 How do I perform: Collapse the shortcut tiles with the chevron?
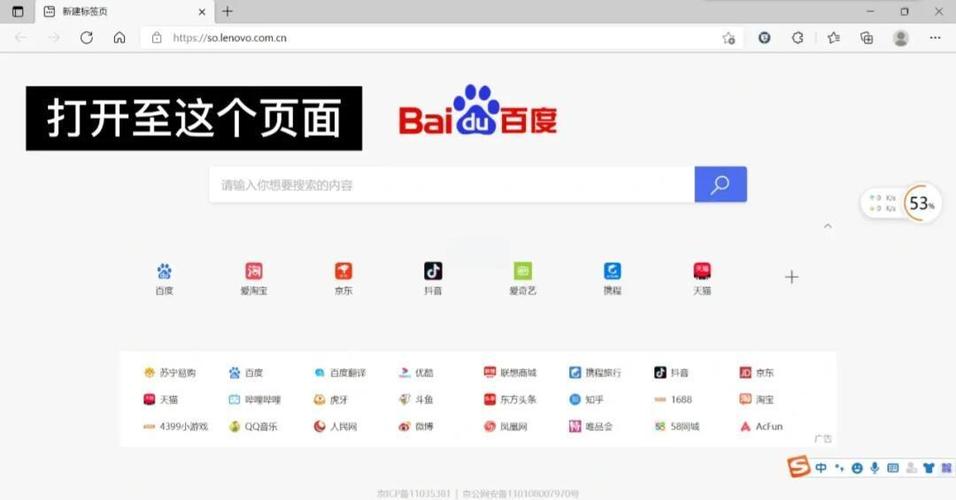[827, 227]
